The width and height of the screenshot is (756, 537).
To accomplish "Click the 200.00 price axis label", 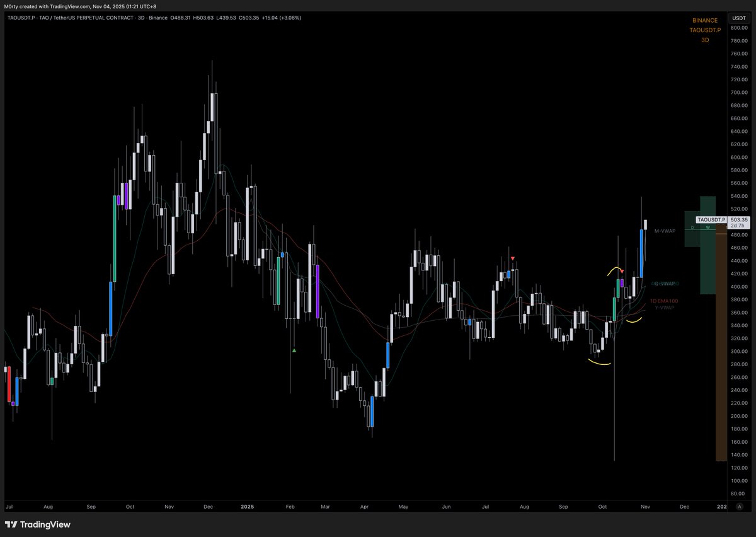I will pyautogui.click(x=738, y=416).
